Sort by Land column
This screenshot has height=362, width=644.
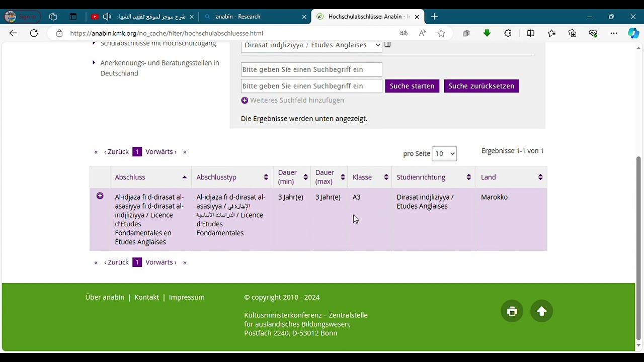(511, 177)
